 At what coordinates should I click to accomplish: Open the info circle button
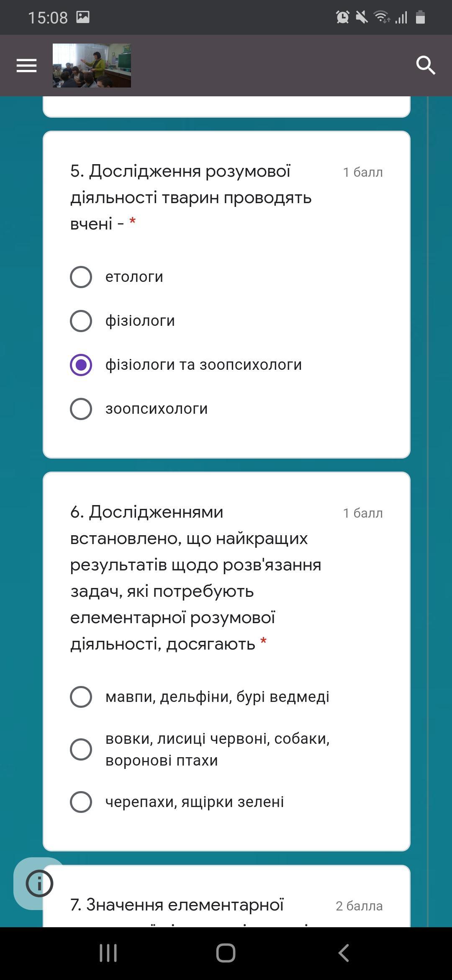pos(39,884)
